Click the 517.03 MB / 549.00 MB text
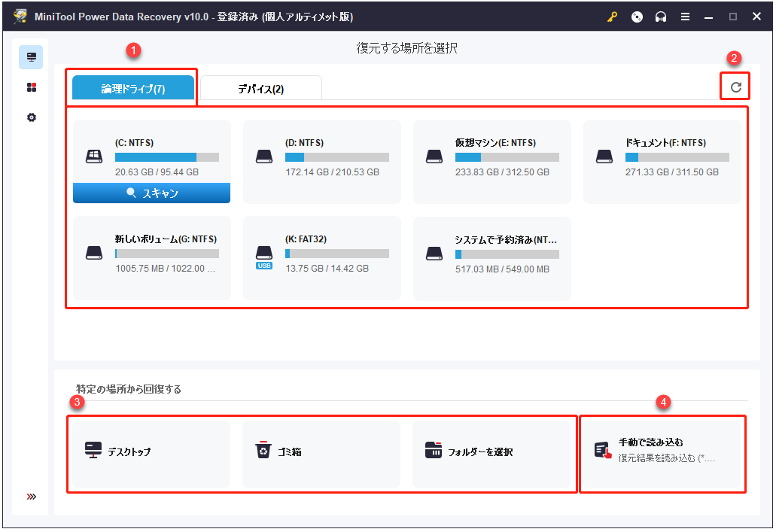Viewport: 776px width, 532px height. click(x=502, y=269)
